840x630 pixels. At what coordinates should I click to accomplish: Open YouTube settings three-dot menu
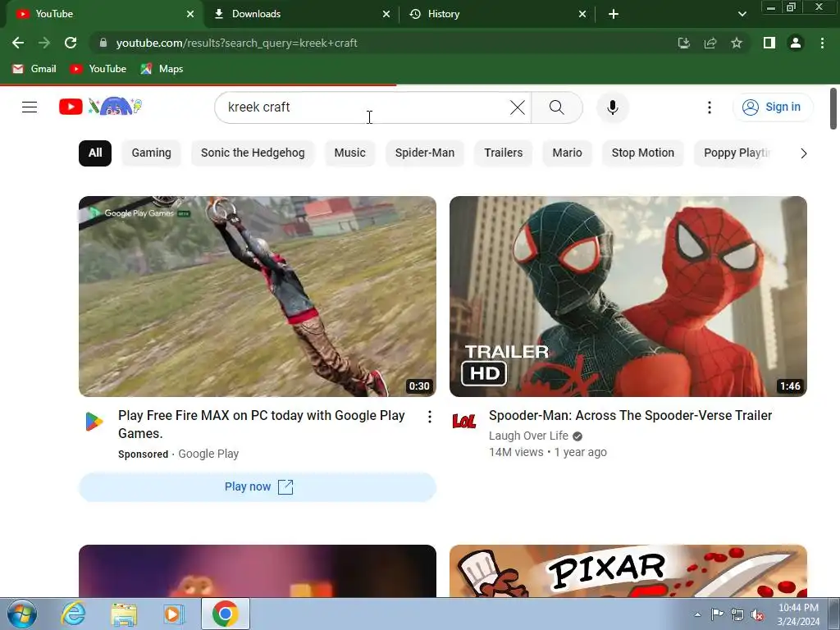(x=710, y=107)
